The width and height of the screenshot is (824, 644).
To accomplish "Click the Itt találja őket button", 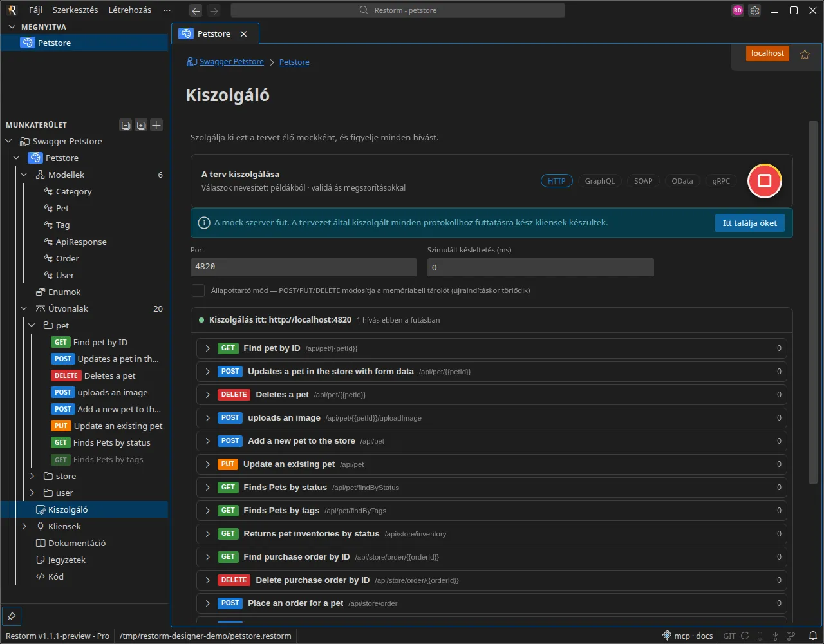I will click(749, 223).
